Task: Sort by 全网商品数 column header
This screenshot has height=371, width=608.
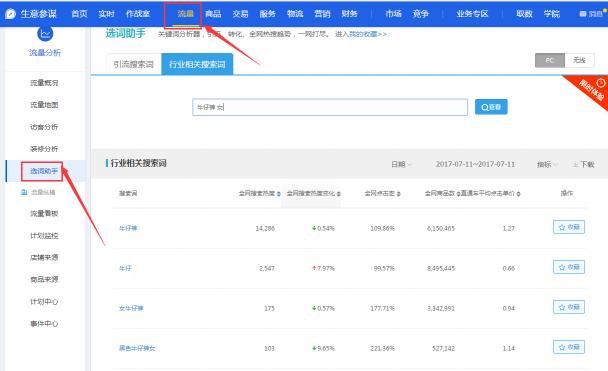Action: pyautogui.click(x=442, y=193)
